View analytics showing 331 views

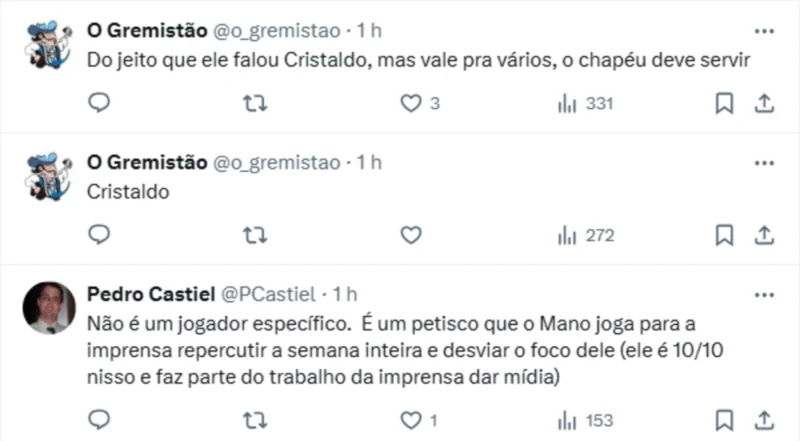(x=584, y=103)
